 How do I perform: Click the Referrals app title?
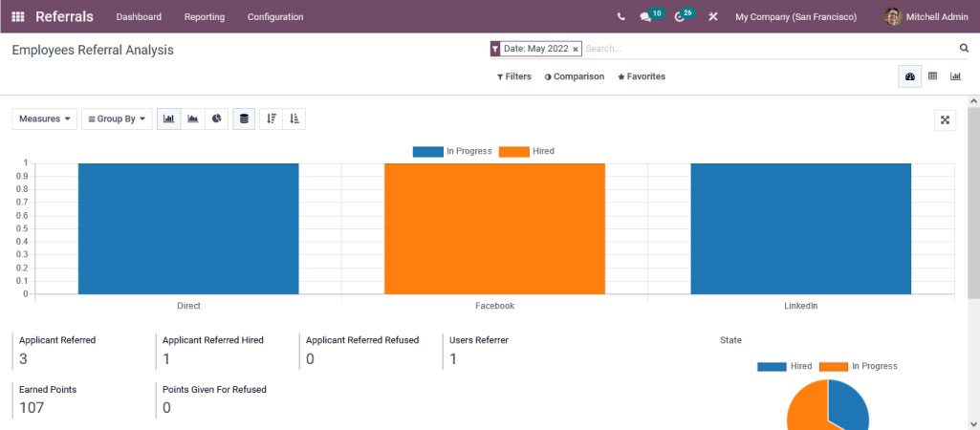(64, 17)
